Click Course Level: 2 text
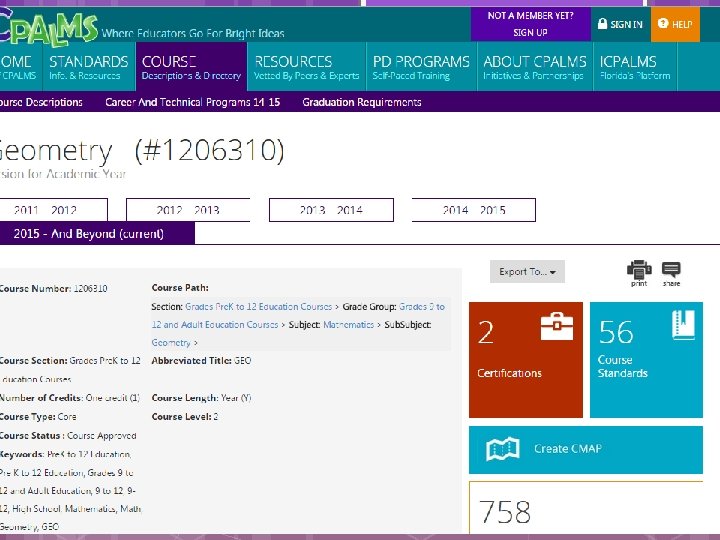The image size is (720, 540). click(185, 416)
